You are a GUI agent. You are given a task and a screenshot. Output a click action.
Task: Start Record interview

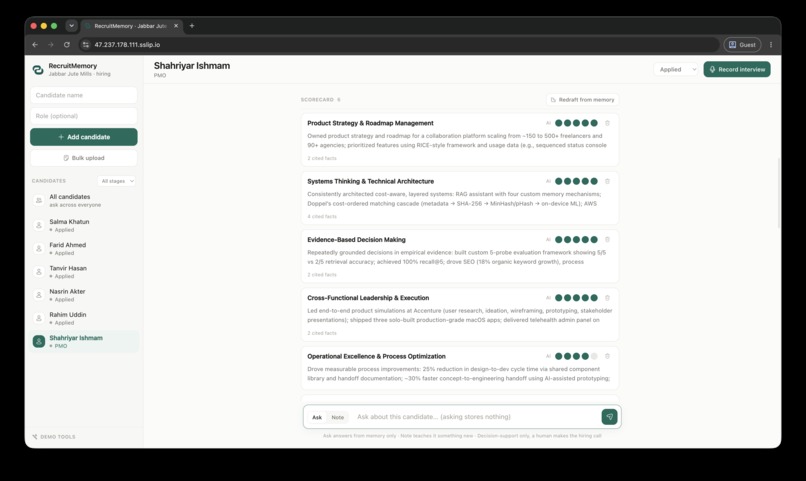click(737, 69)
